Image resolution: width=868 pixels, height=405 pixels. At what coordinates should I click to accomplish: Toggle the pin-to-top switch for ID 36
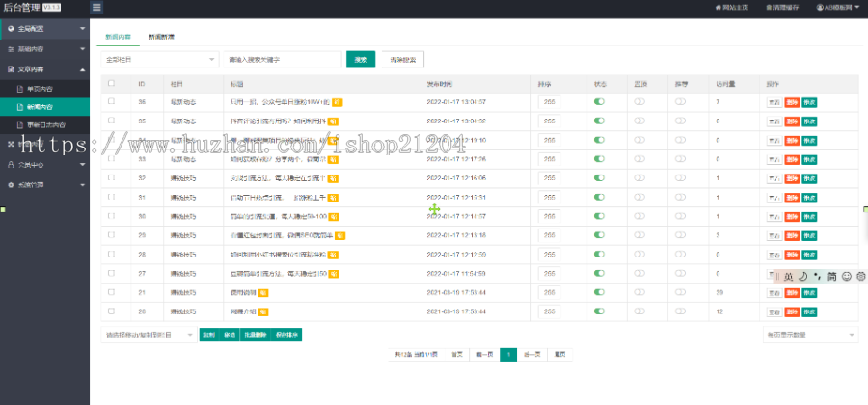tap(639, 102)
